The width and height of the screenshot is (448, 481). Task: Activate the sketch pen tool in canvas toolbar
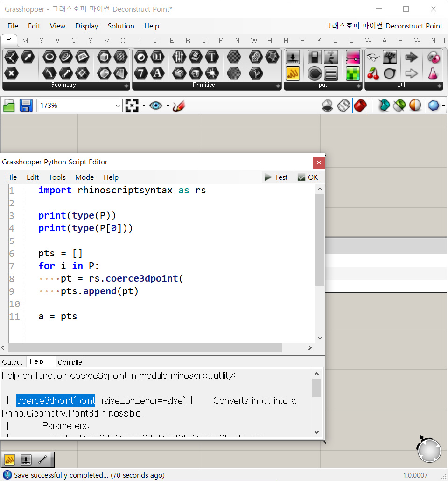179,106
